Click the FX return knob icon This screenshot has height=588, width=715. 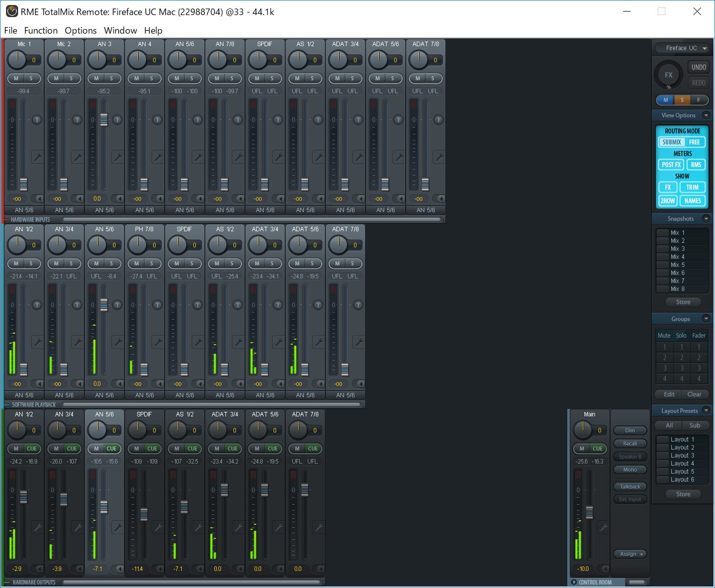[668, 75]
